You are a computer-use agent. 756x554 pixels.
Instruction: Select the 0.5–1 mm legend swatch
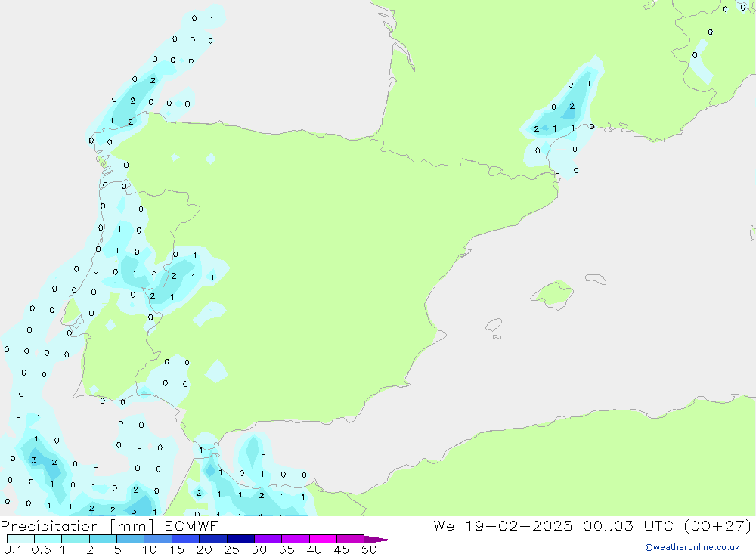click(x=48, y=539)
